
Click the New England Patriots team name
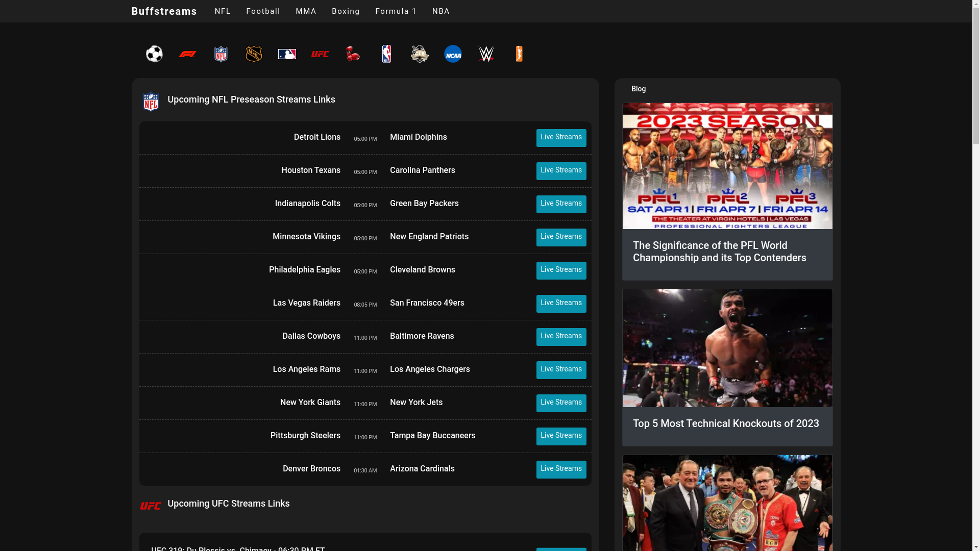(x=429, y=237)
